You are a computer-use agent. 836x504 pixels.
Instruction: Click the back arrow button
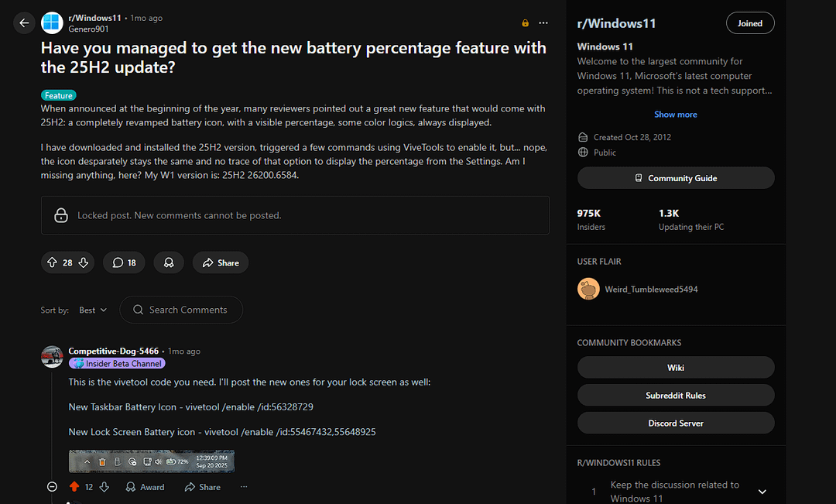24,23
